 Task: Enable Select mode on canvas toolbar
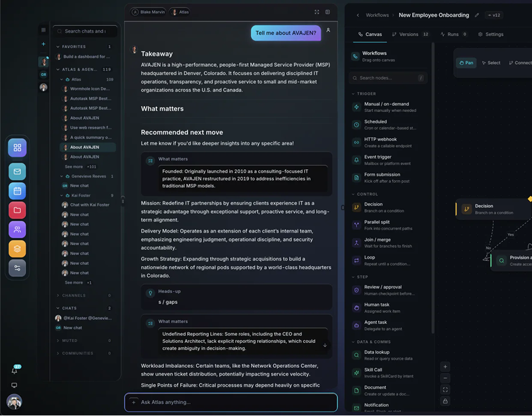(491, 63)
